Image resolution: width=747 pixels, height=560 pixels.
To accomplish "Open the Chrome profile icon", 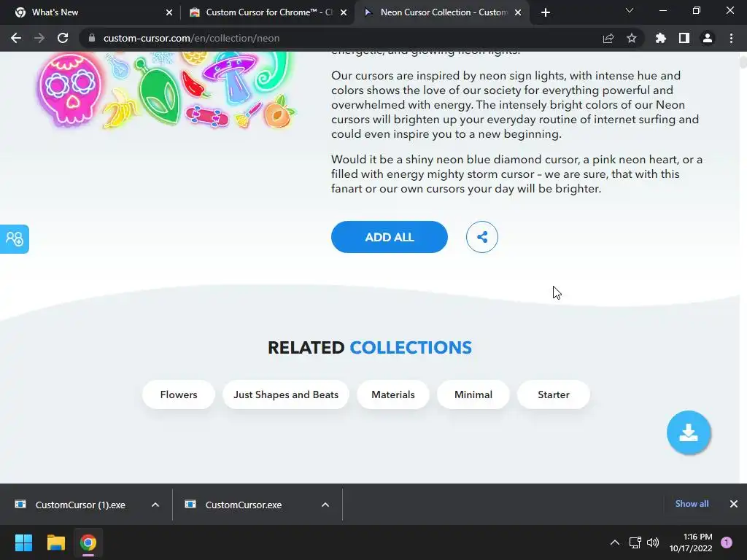I will coord(708,38).
